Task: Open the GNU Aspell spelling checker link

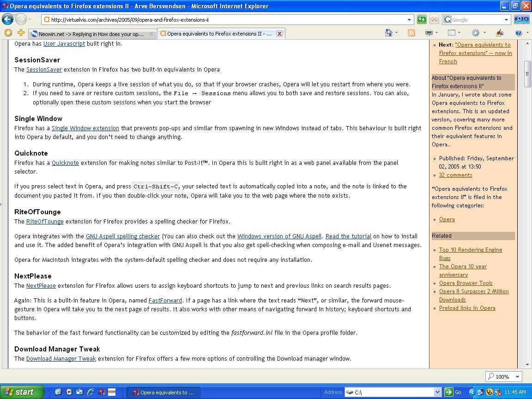Action: click(123, 236)
